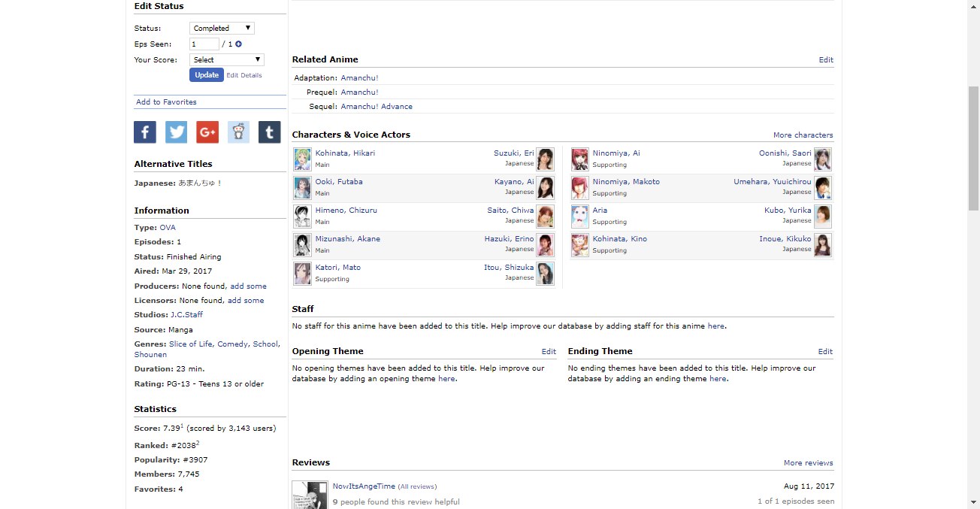The image size is (980, 509).
Task: Share via the Google Plus icon
Action: pyautogui.click(x=207, y=132)
